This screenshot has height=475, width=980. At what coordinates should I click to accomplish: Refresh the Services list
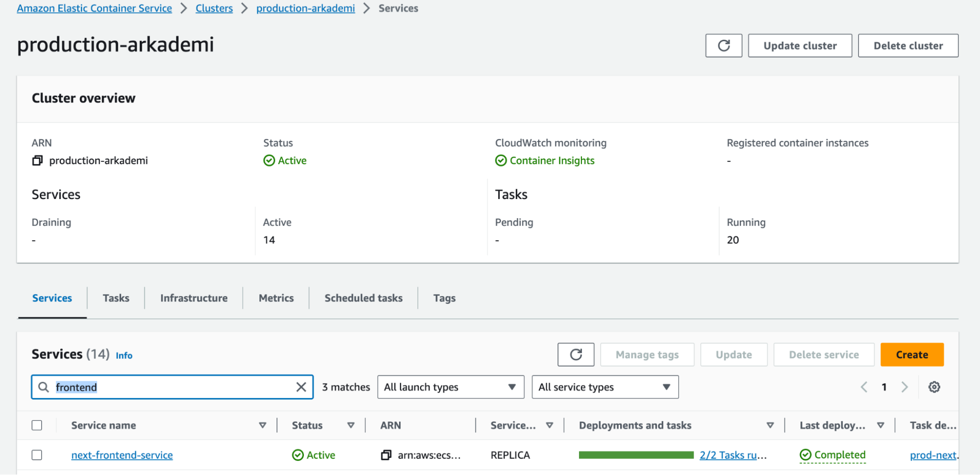576,354
